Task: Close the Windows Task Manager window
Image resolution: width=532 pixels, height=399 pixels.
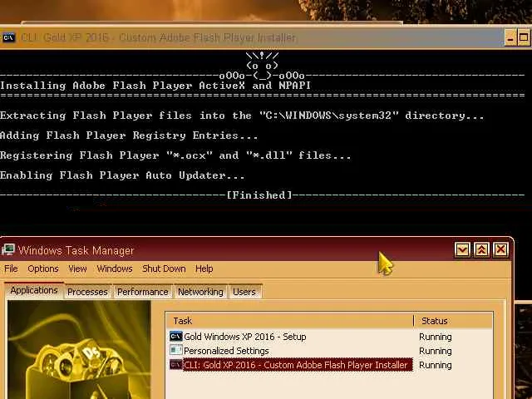Action: pos(500,249)
